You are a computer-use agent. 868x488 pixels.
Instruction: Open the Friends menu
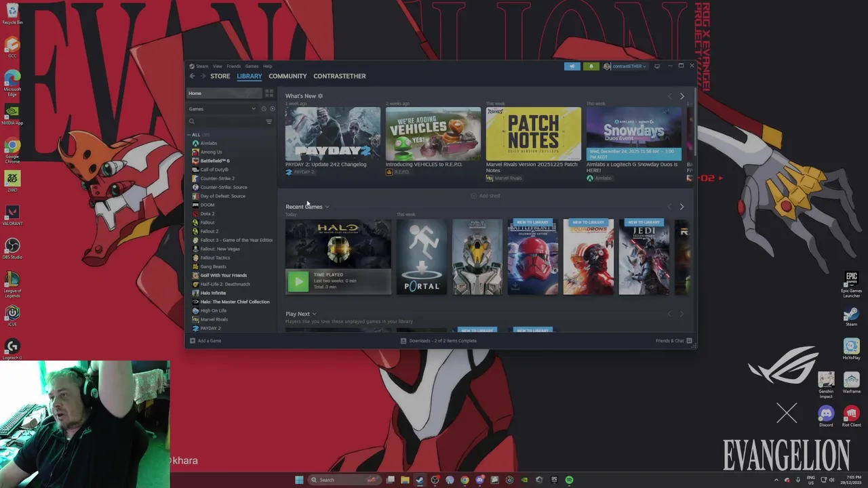[233, 66]
